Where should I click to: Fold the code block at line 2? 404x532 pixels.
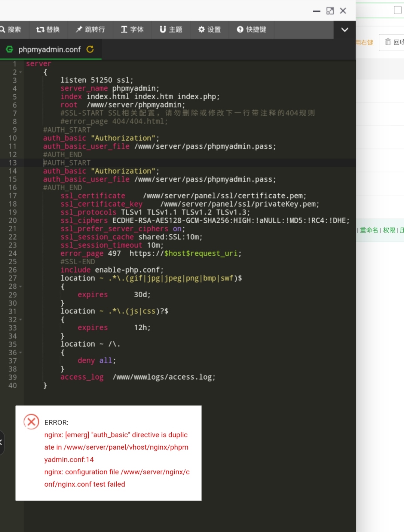(20, 72)
